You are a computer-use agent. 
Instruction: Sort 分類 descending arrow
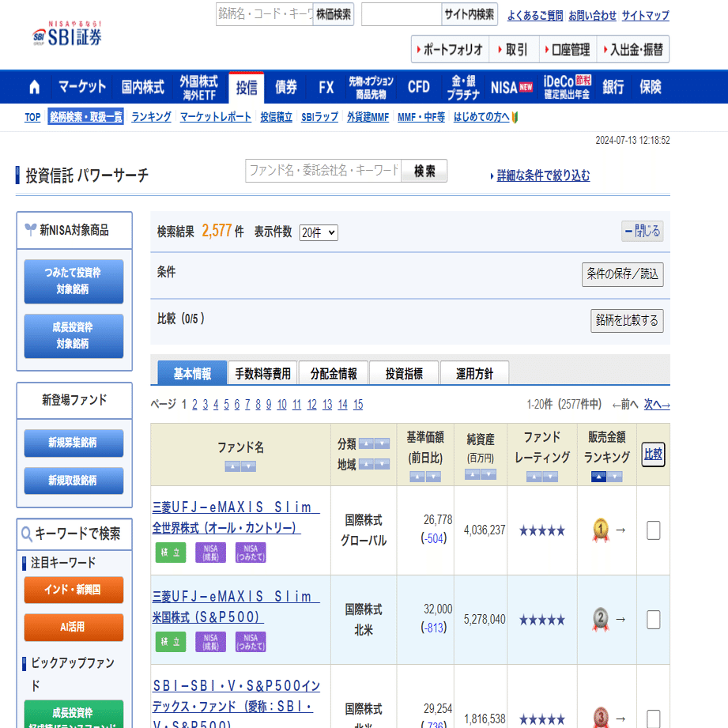[x=382, y=443]
